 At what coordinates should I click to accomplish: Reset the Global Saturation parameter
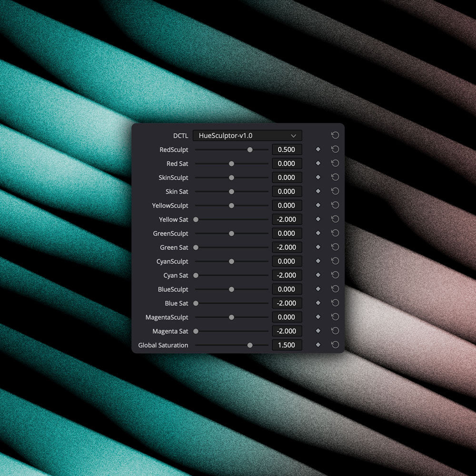click(335, 345)
